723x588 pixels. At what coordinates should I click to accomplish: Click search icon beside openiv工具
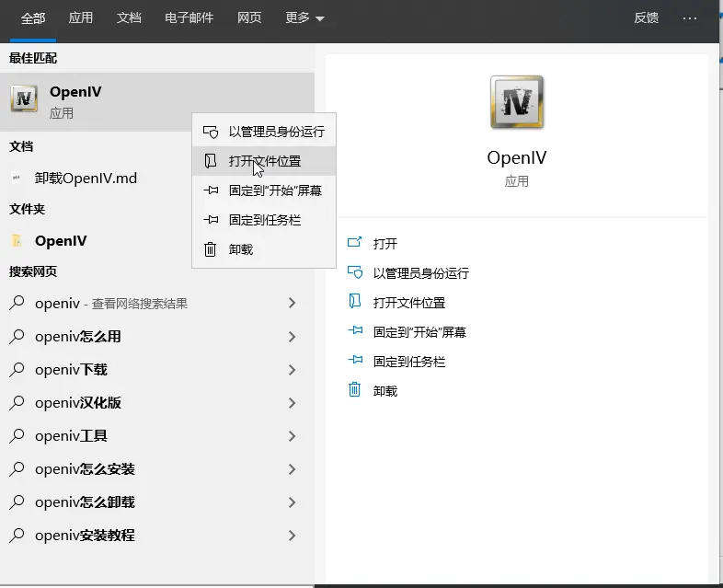pyautogui.click(x=17, y=436)
